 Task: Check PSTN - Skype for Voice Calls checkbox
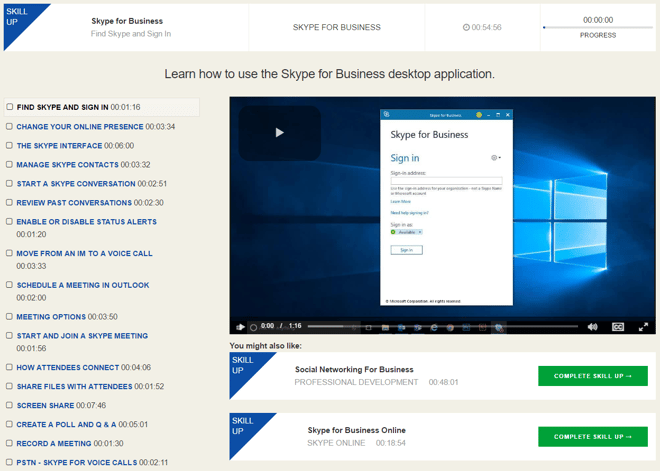click(x=9, y=462)
